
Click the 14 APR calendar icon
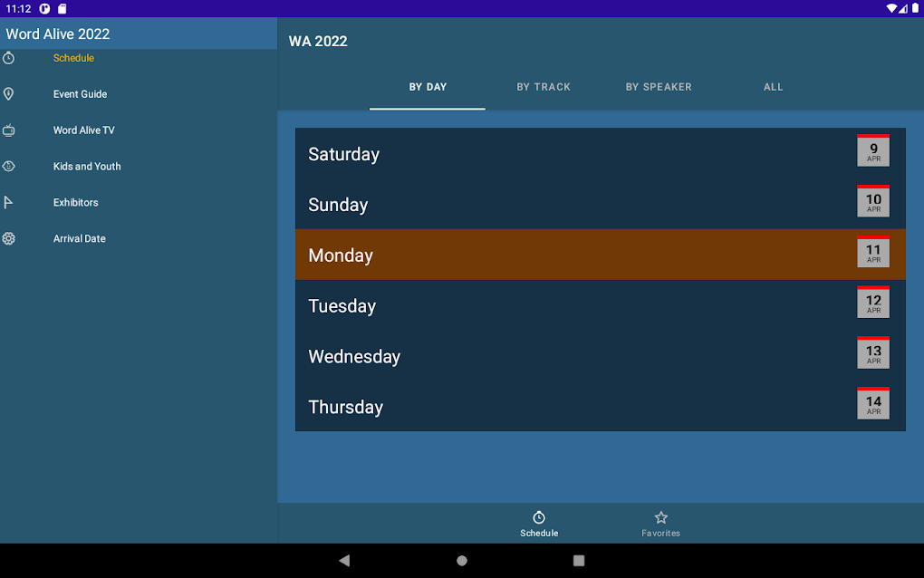click(873, 403)
